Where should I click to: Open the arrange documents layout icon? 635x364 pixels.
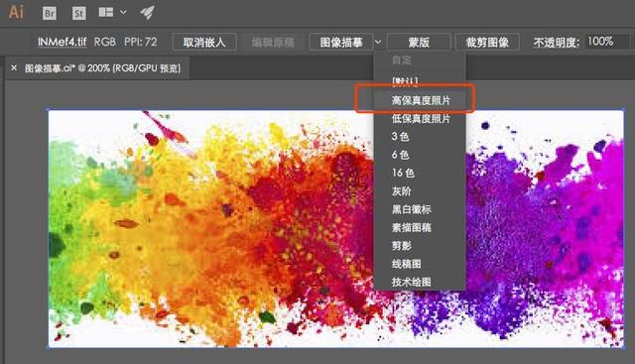[106, 13]
